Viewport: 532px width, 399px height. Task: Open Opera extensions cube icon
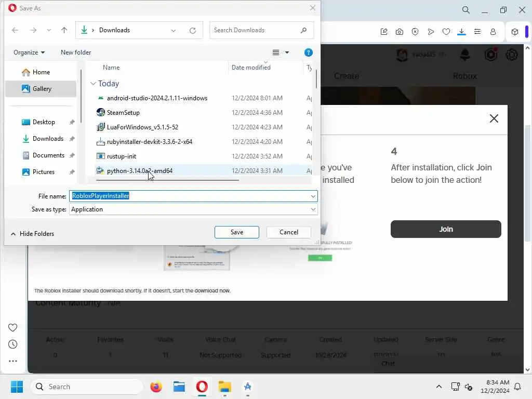(x=515, y=32)
